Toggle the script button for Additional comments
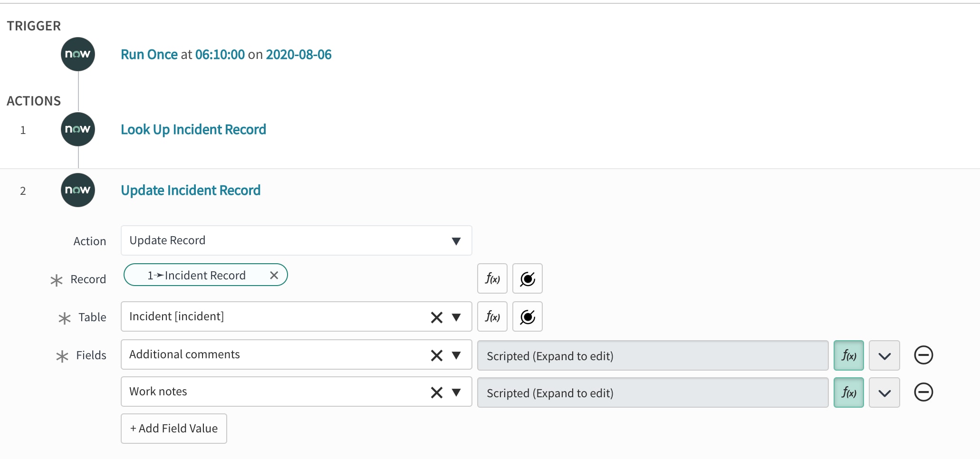The image size is (980, 459). 848,355
